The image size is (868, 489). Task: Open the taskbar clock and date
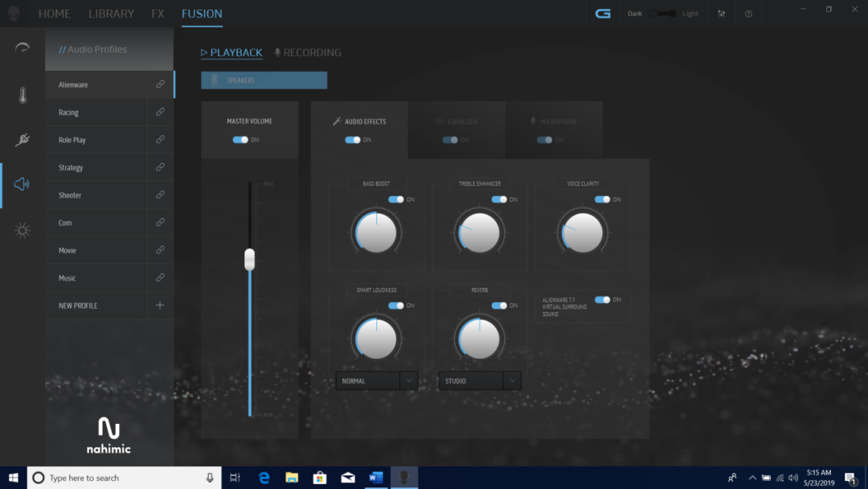819,478
